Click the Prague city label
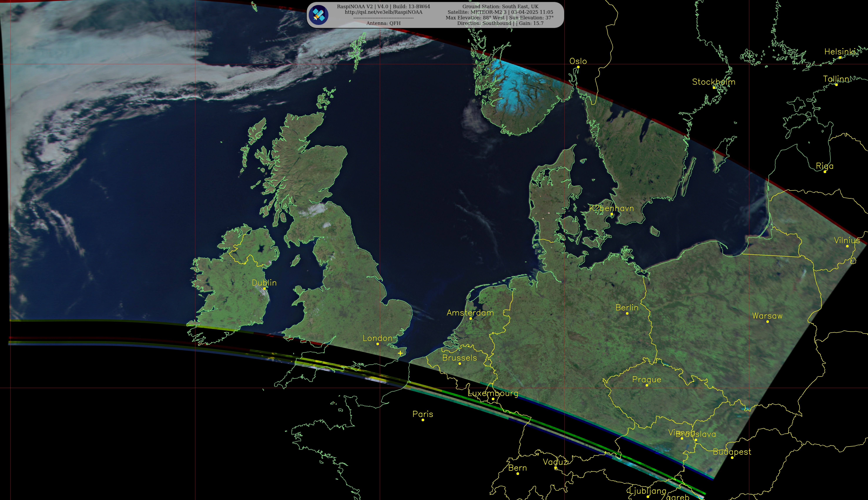 pyautogui.click(x=646, y=380)
